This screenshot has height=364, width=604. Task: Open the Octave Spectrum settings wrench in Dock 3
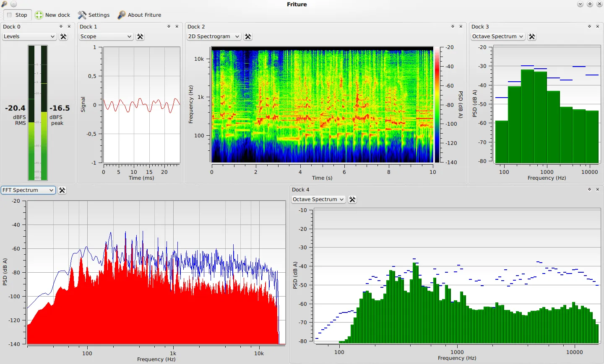[x=531, y=36]
